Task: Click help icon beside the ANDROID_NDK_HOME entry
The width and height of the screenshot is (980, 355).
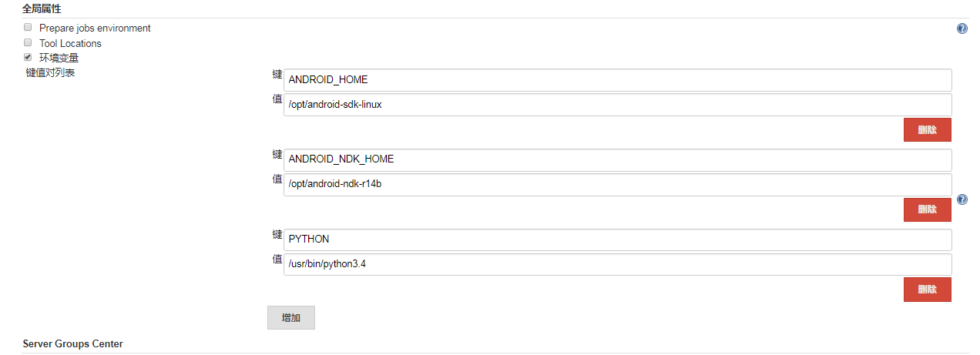Action: point(962,199)
